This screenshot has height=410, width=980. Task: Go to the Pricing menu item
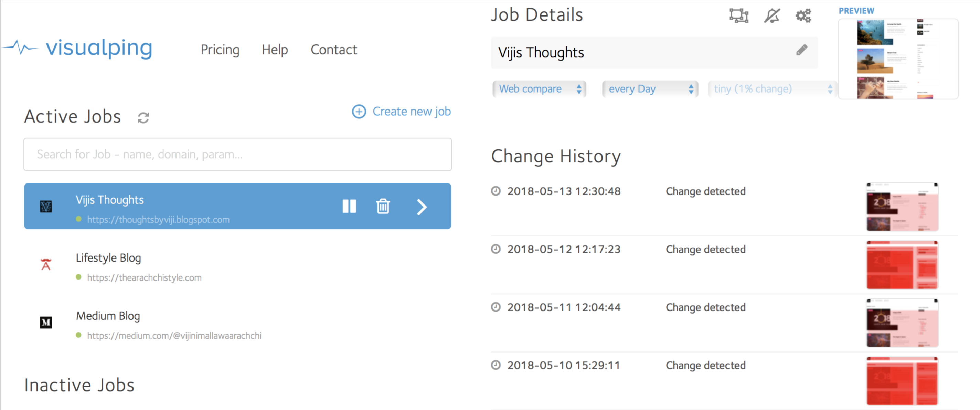pos(220,50)
